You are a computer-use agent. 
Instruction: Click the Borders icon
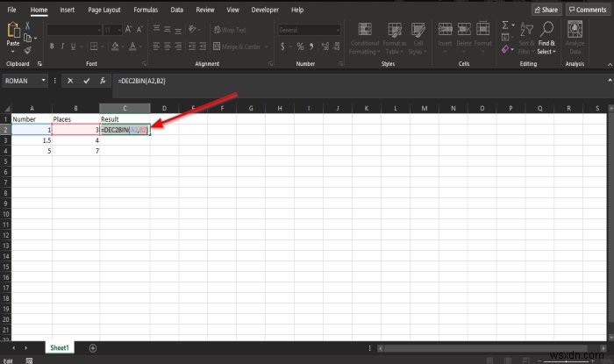click(94, 46)
